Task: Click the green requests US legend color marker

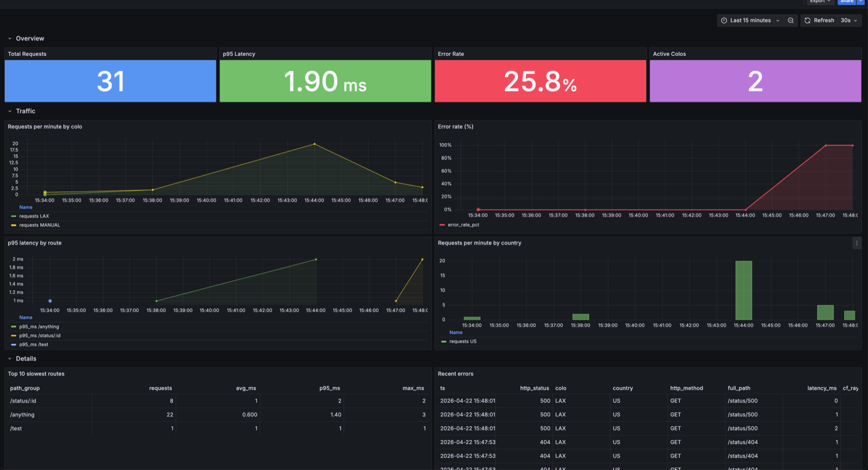Action: click(444, 342)
